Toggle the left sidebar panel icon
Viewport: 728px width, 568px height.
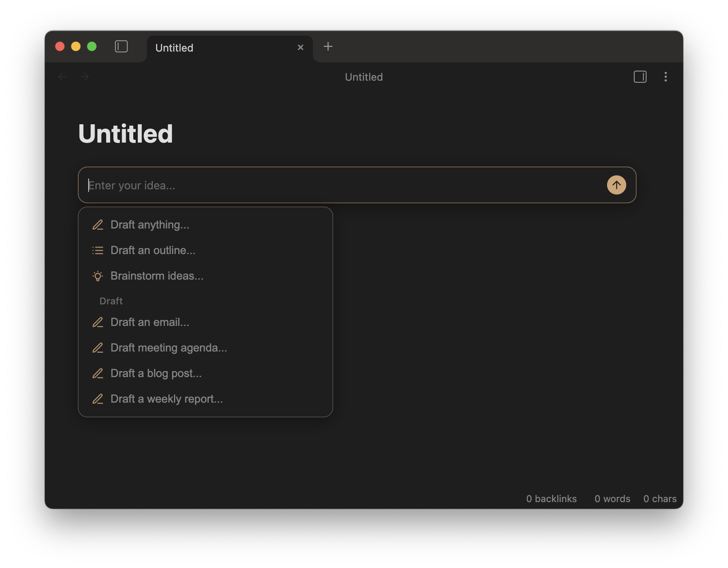(x=121, y=47)
